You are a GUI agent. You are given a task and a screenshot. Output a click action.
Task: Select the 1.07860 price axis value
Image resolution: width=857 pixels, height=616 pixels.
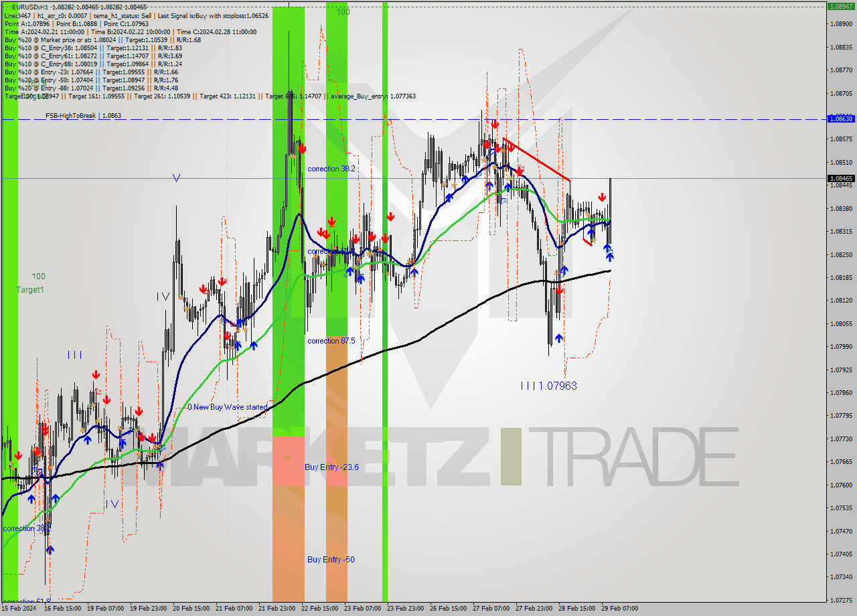pos(841,392)
